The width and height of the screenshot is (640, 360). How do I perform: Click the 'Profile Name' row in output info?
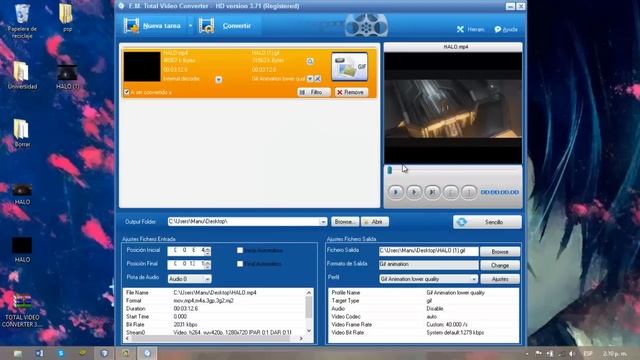click(423, 293)
